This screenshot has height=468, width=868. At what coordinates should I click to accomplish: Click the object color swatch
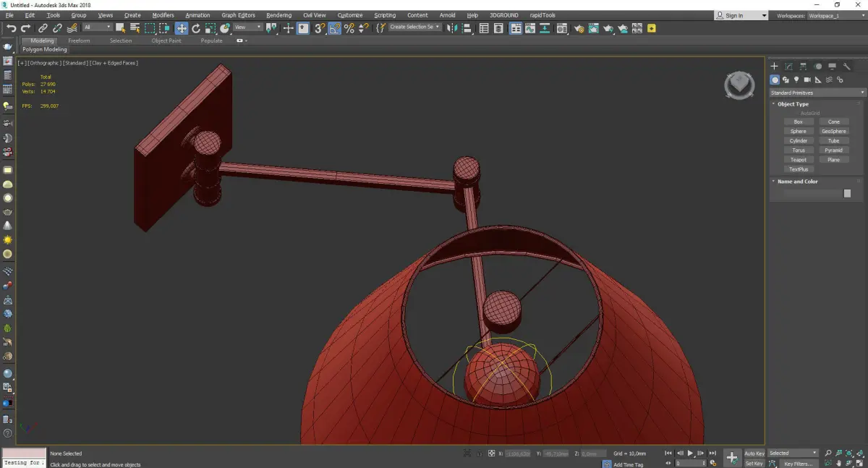847,194
